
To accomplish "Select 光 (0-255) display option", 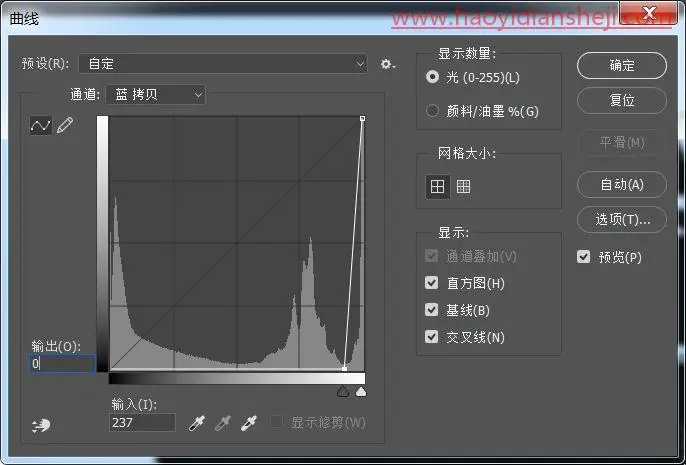I will [432, 77].
